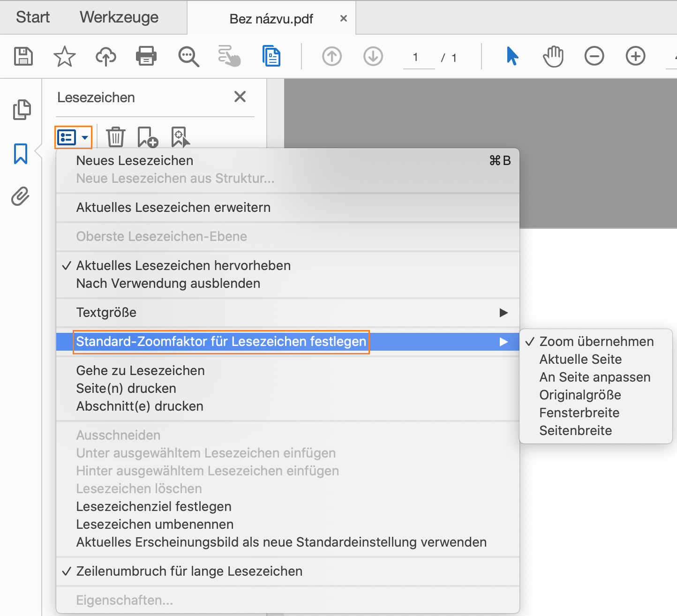
Task: Add file to starred with star icon
Action: (x=64, y=56)
